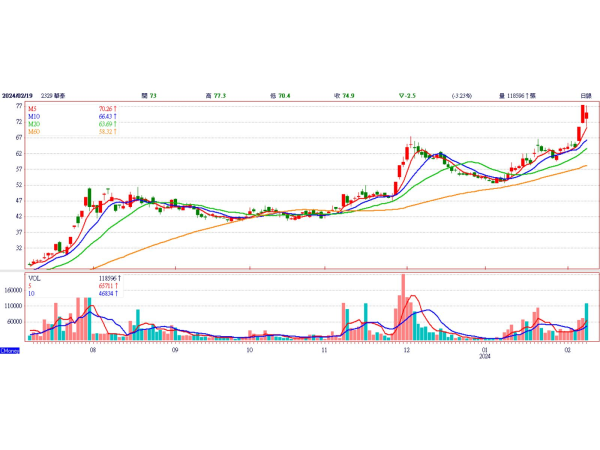Click the December price peak candlestick
Viewport: 600px width, 450px height.
coord(410,146)
